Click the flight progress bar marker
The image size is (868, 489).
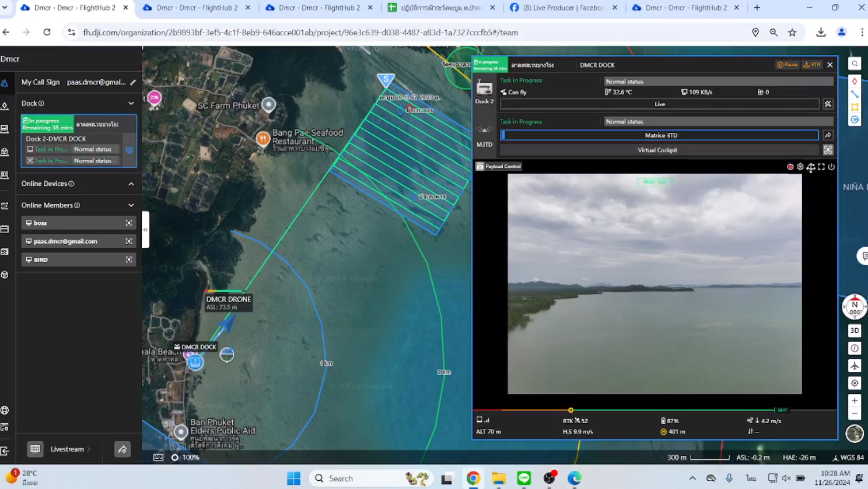coord(570,410)
